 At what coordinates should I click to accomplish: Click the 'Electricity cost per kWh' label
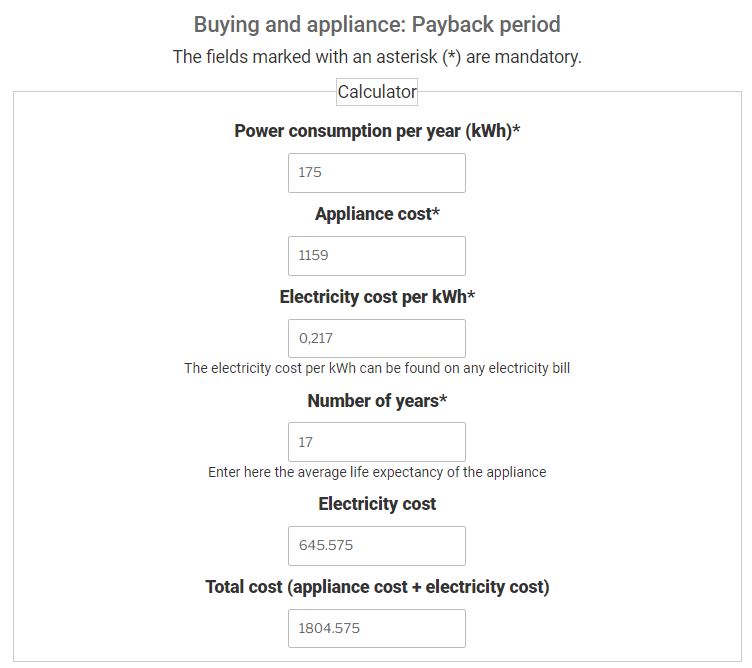tap(372, 297)
